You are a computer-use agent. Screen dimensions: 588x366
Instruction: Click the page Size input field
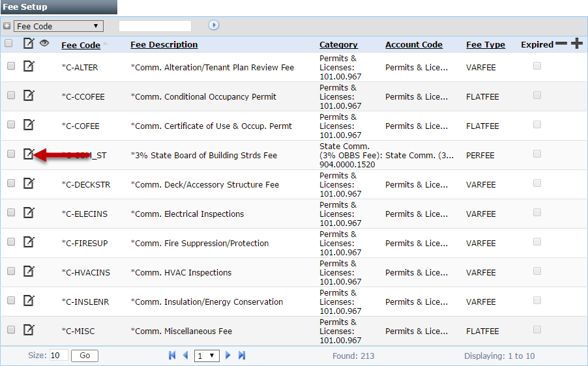point(59,355)
